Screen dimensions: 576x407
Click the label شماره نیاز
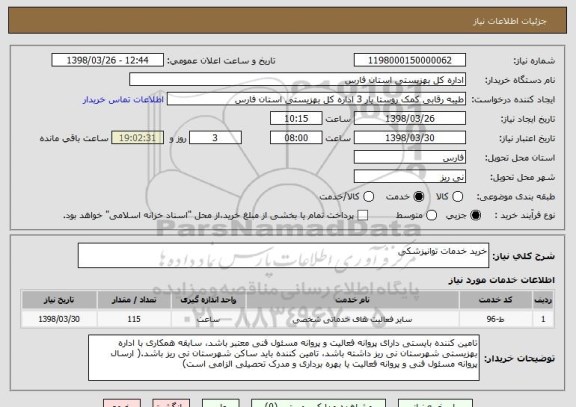click(x=534, y=61)
